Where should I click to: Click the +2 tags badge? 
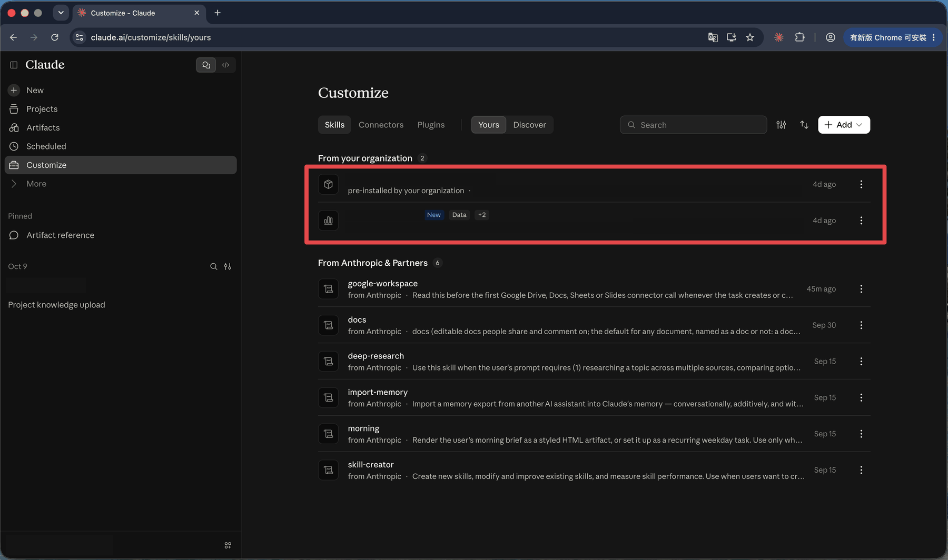[481, 215]
